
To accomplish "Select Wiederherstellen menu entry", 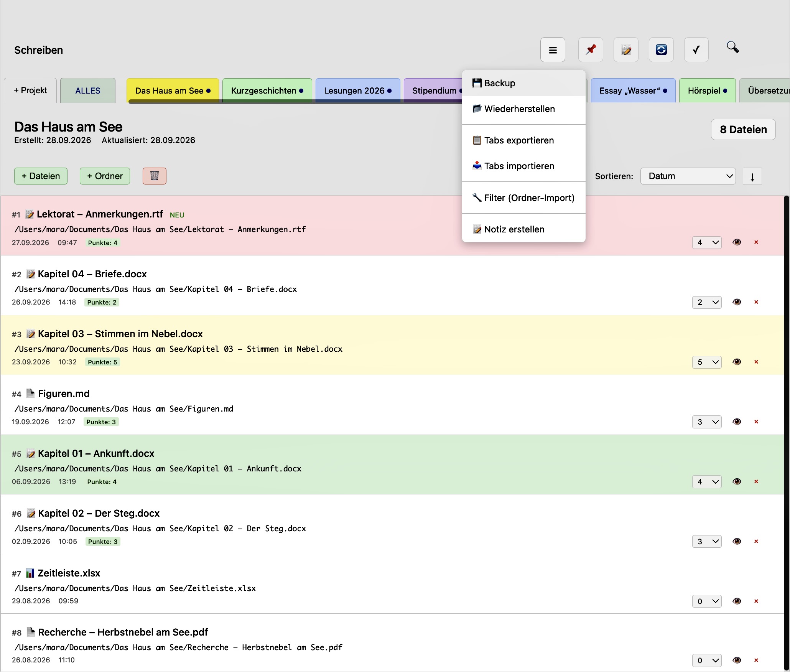I will [x=524, y=109].
